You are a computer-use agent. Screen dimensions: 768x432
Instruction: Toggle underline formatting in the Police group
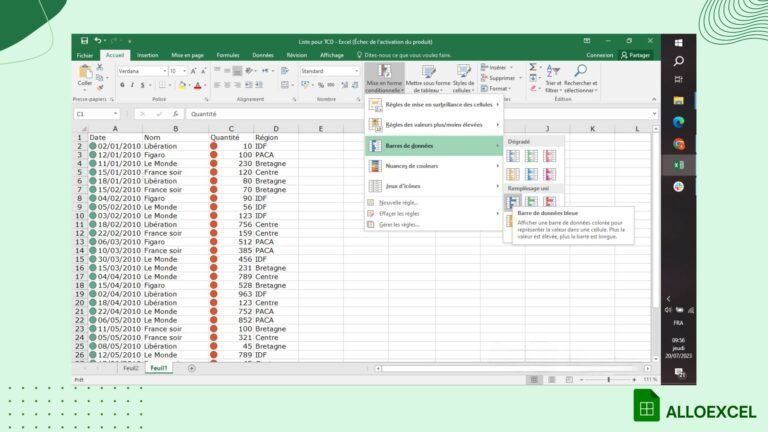click(x=143, y=85)
